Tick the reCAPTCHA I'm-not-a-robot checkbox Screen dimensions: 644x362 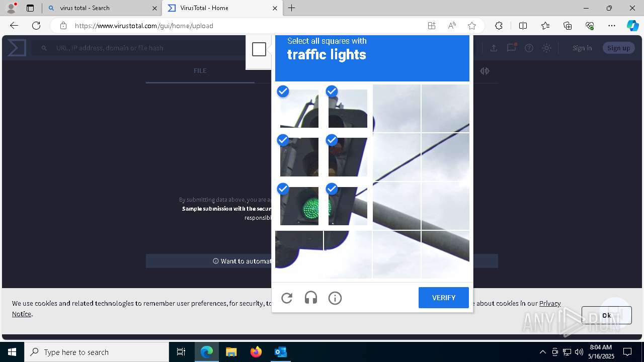259,49
